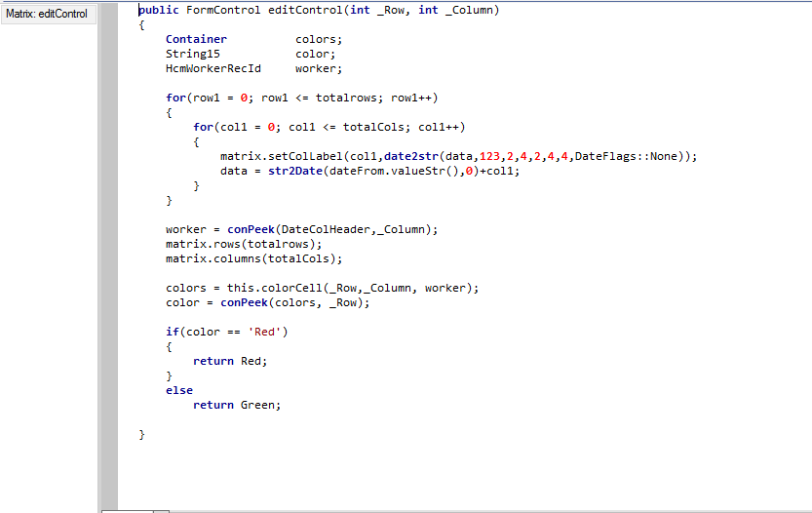The height and width of the screenshot is (513, 812).
Task: Click the 'String15' type declaration
Action: click(193, 54)
